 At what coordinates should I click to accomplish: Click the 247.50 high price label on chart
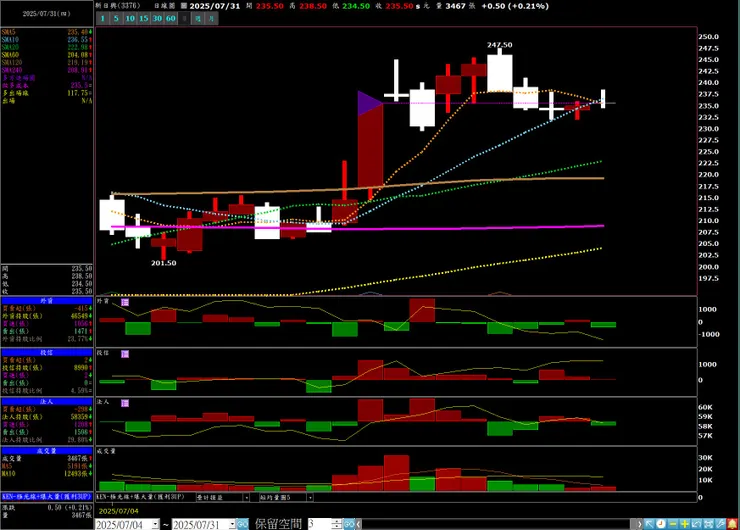[x=499, y=45]
